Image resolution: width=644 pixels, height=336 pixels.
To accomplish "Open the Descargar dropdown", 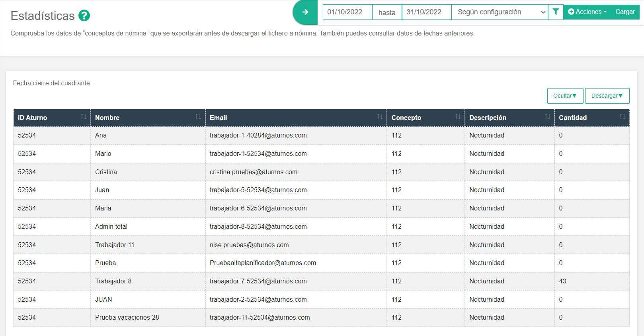I will click(607, 96).
